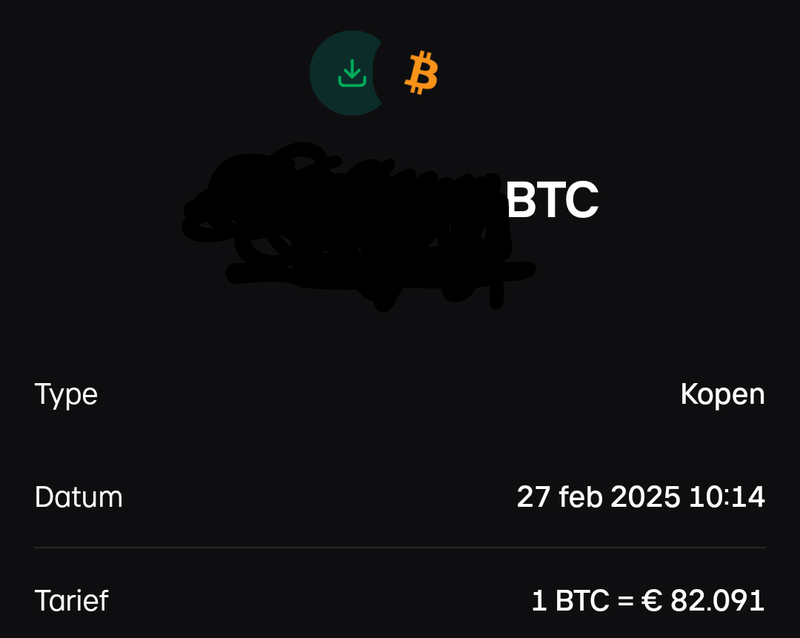Select the Datum row label

point(78,497)
